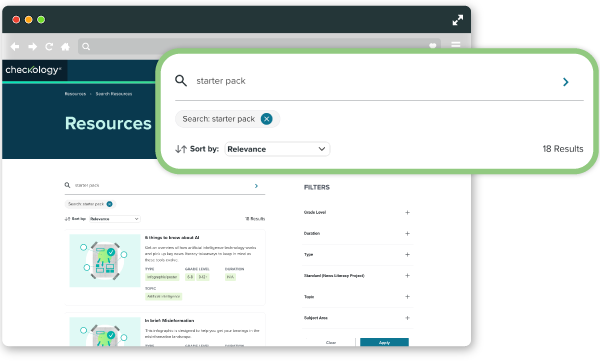The image size is (600, 362).
Task: Click the magnifier icon in enlarged search callout
Action: (x=181, y=81)
